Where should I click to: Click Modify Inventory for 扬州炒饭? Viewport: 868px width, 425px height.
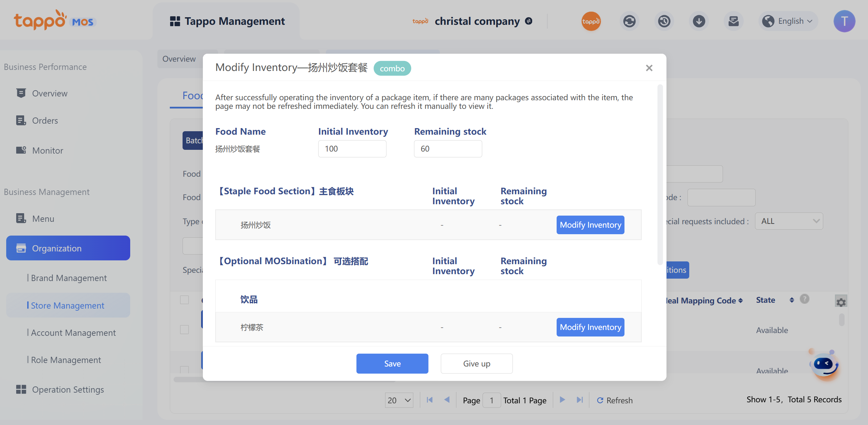pos(590,225)
